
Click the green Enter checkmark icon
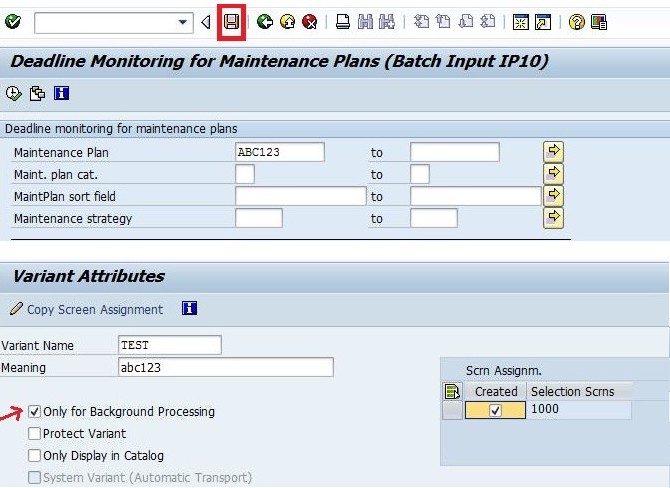13,21
